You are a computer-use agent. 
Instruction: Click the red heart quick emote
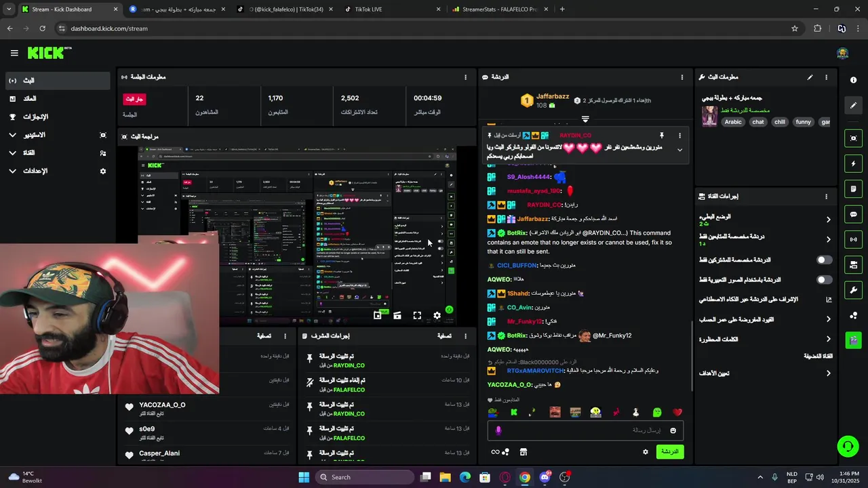click(677, 412)
